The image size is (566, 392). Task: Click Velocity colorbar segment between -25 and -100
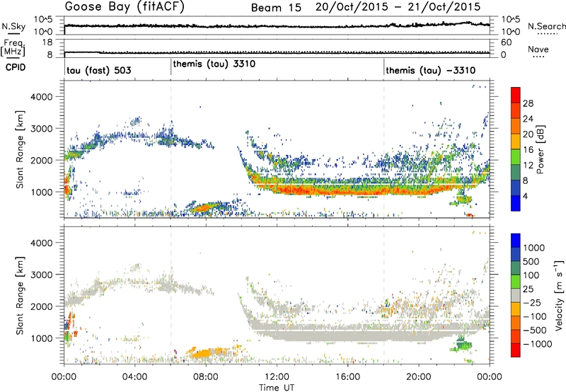click(516, 309)
